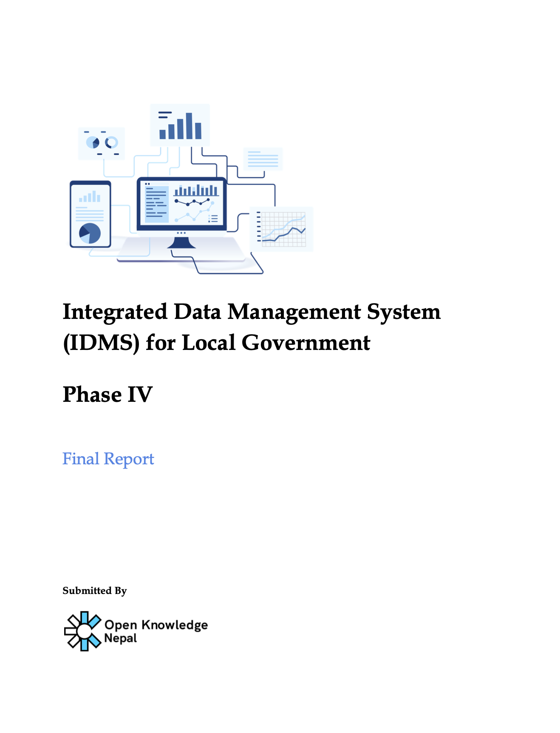Screen dimensions: 560x733
Task: Click the "Submitted By" label
Action: (x=95, y=591)
